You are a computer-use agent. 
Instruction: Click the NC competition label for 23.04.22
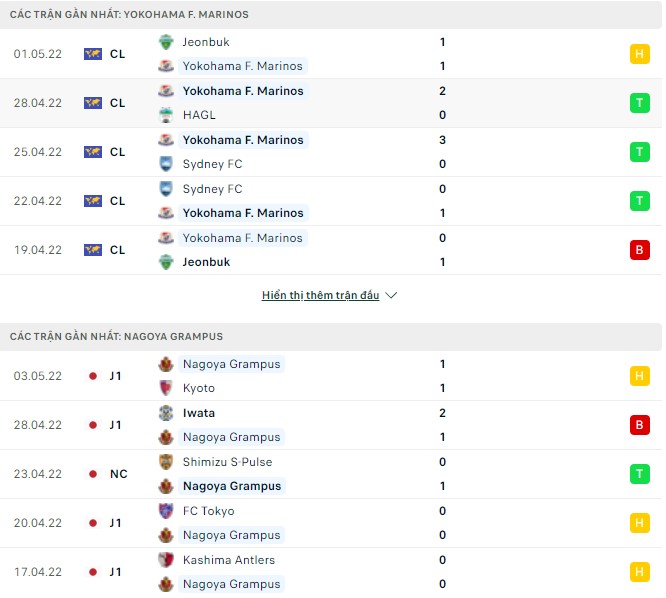click(118, 474)
